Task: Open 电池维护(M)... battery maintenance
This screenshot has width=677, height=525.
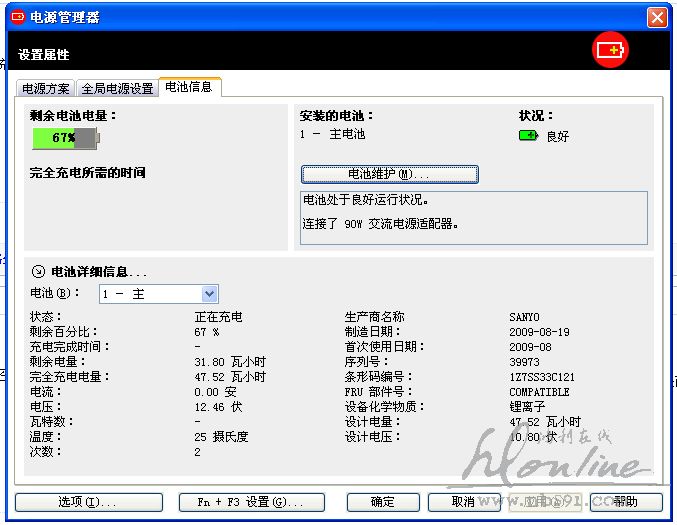Action: pos(389,174)
